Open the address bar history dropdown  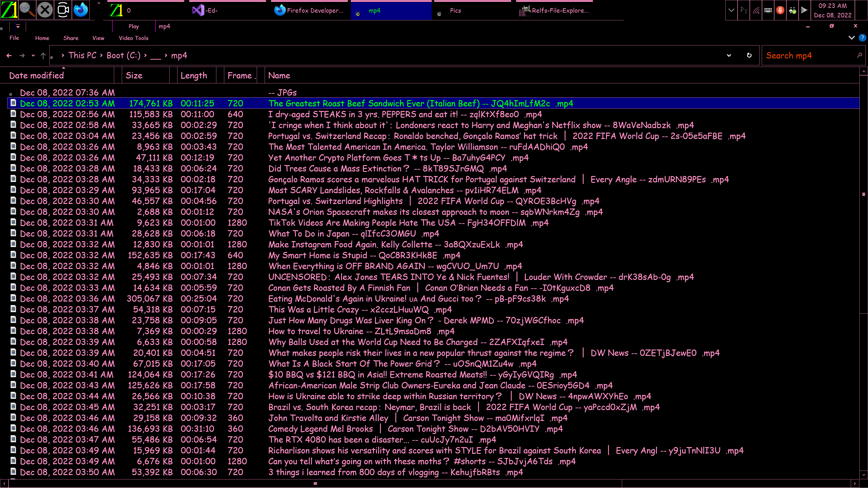729,56
